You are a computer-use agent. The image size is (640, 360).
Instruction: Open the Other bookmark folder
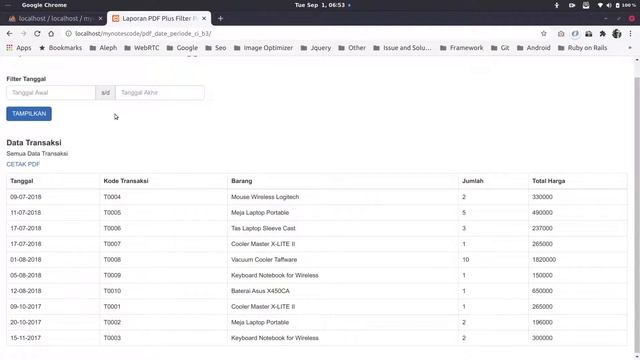[x=352, y=48]
